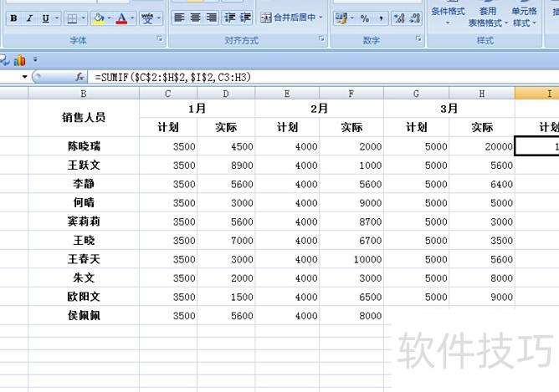Select column E header
559x392 pixels.
(x=287, y=94)
